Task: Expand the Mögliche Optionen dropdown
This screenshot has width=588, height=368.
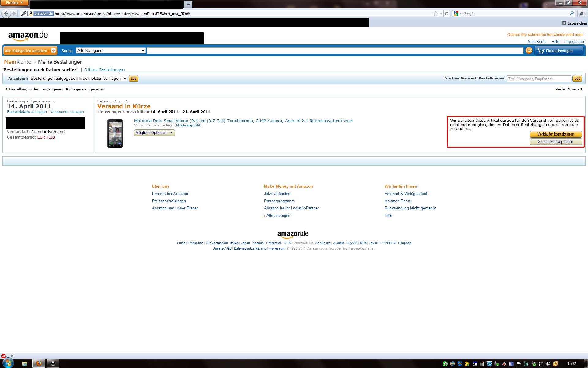Action: (154, 133)
